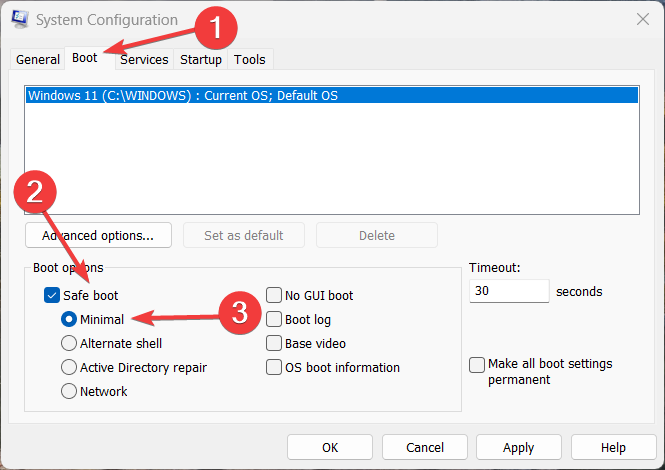The width and height of the screenshot is (665, 470).
Task: Switch to the General tab
Action: 38,59
